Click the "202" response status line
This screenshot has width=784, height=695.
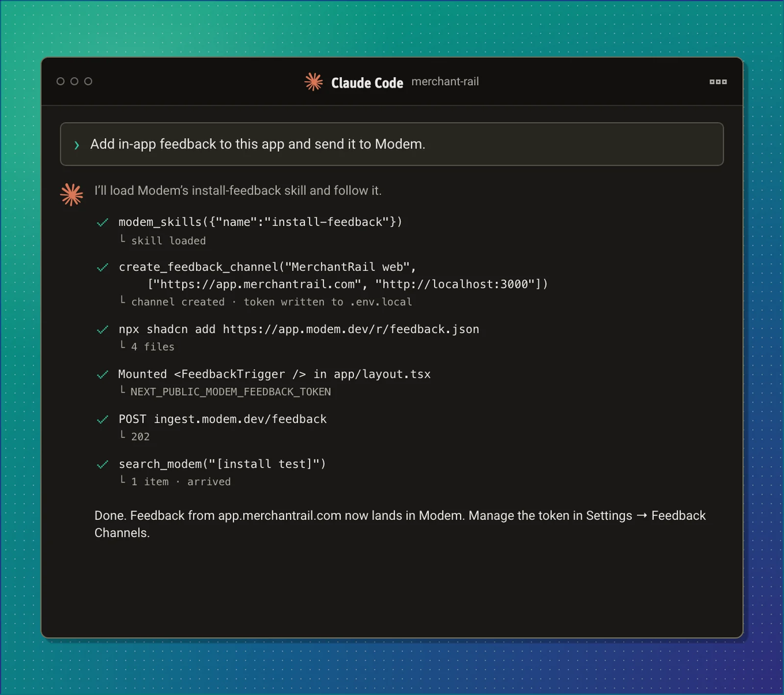pos(140,437)
